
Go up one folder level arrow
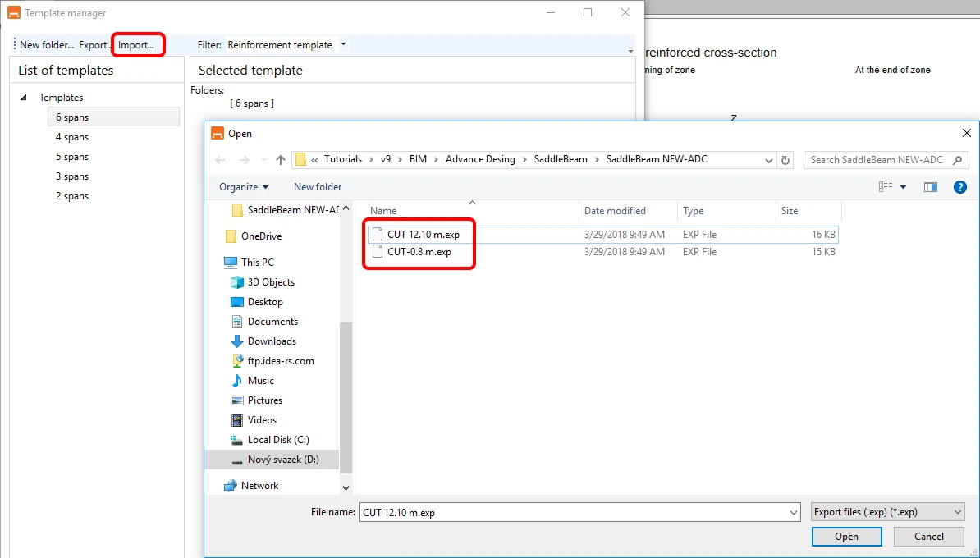(281, 160)
